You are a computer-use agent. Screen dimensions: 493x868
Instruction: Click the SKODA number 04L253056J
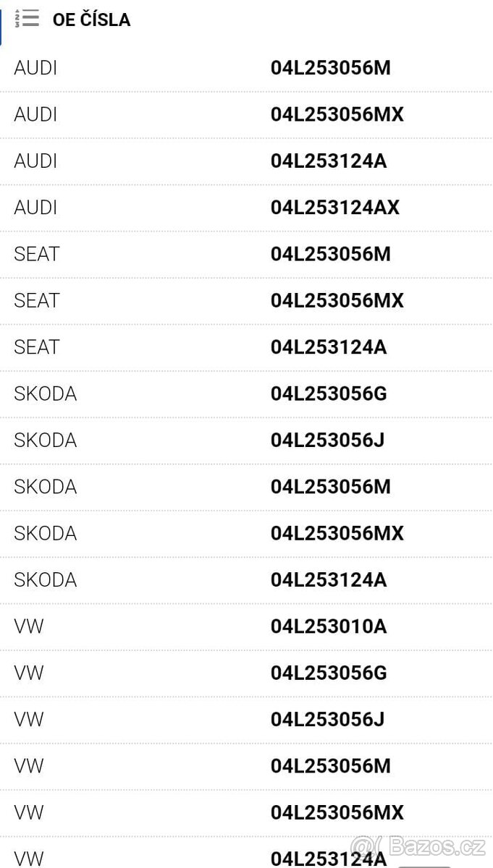coord(327,440)
